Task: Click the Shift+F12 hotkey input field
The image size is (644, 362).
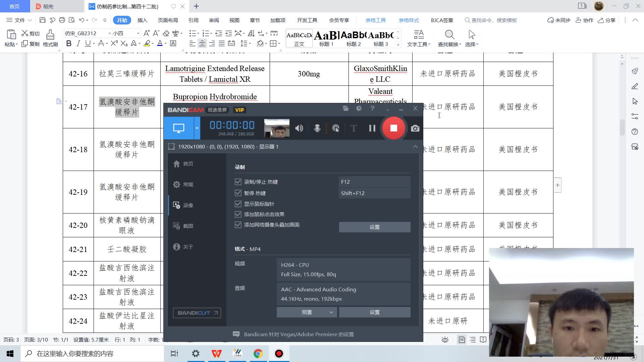Action: tap(374, 193)
